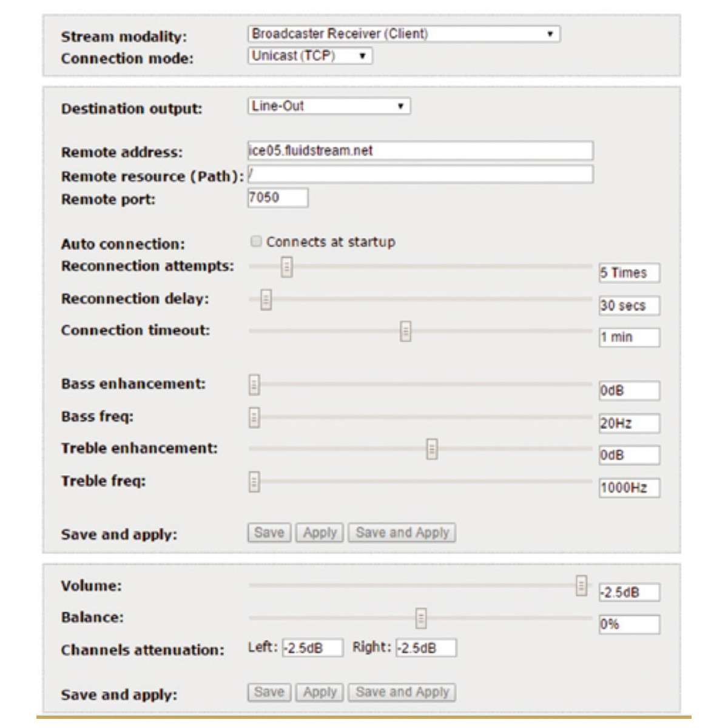Click Save and Apply in the volume section

tap(403, 692)
